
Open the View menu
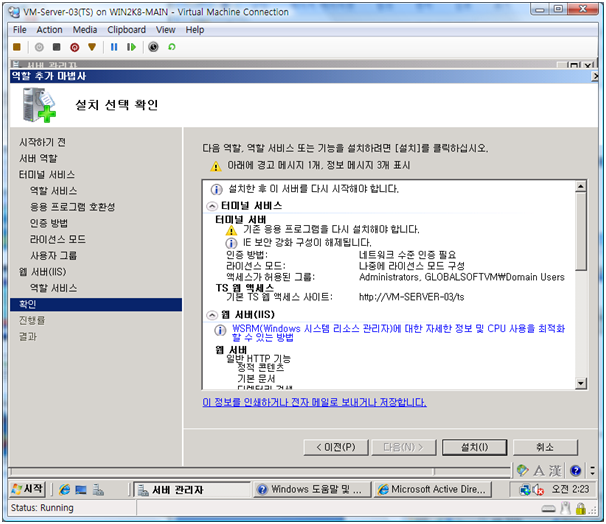pyautogui.click(x=166, y=30)
